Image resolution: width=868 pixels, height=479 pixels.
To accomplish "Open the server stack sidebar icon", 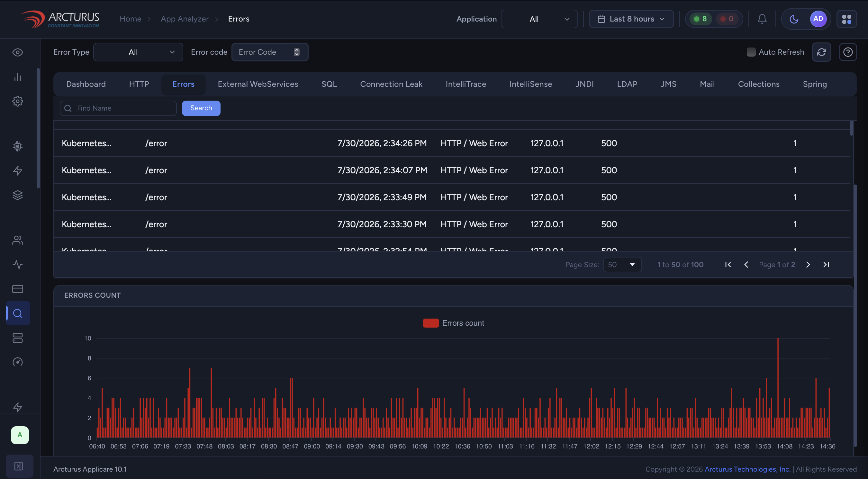I will pos(18,338).
